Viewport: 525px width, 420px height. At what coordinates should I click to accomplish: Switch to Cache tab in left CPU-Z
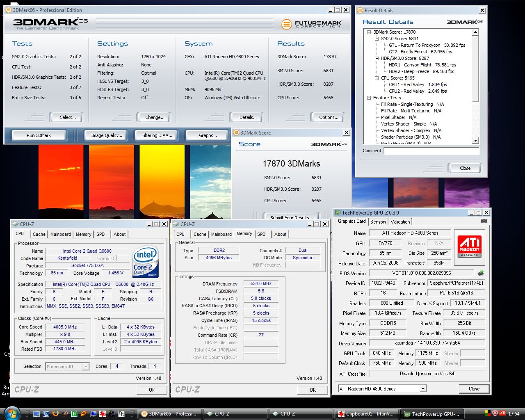click(39, 234)
